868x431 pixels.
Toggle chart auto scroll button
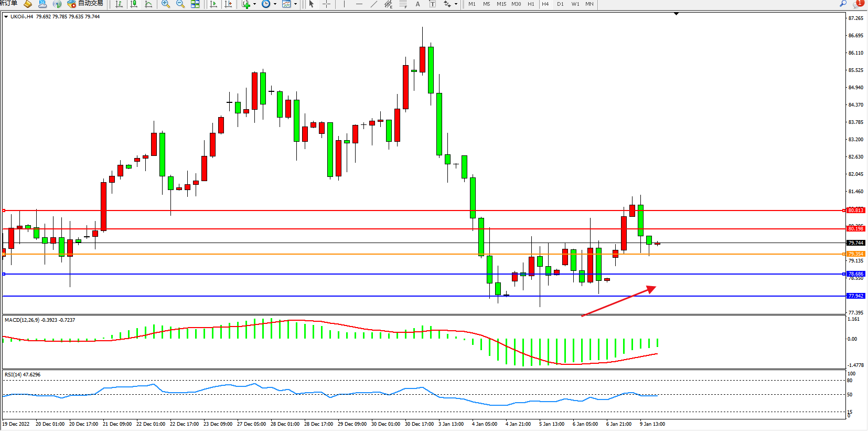213,4
